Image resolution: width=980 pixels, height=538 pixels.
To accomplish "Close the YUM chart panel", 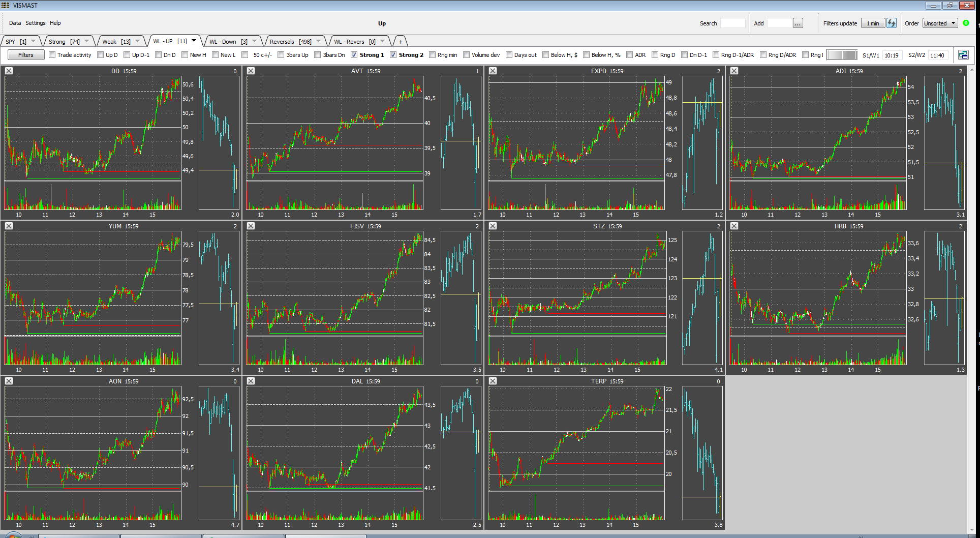I will [x=9, y=226].
